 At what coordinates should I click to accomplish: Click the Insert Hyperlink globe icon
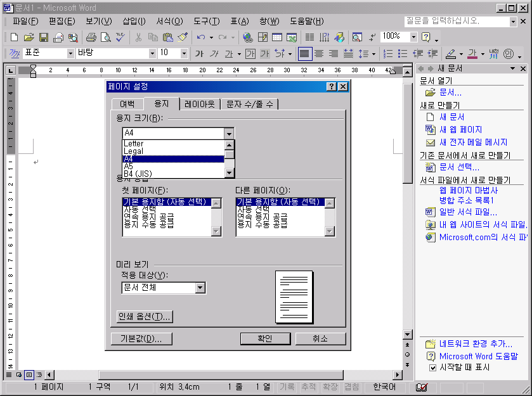coord(248,37)
